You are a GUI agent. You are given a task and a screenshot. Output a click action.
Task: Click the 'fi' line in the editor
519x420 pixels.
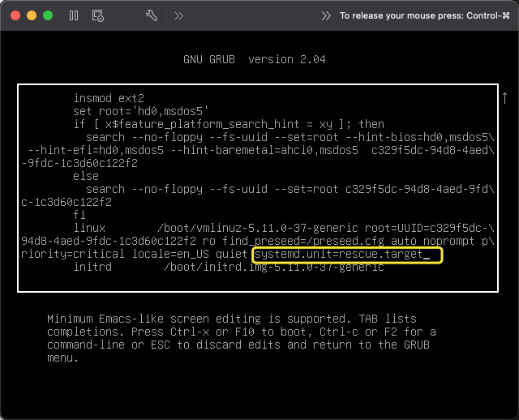(79, 215)
